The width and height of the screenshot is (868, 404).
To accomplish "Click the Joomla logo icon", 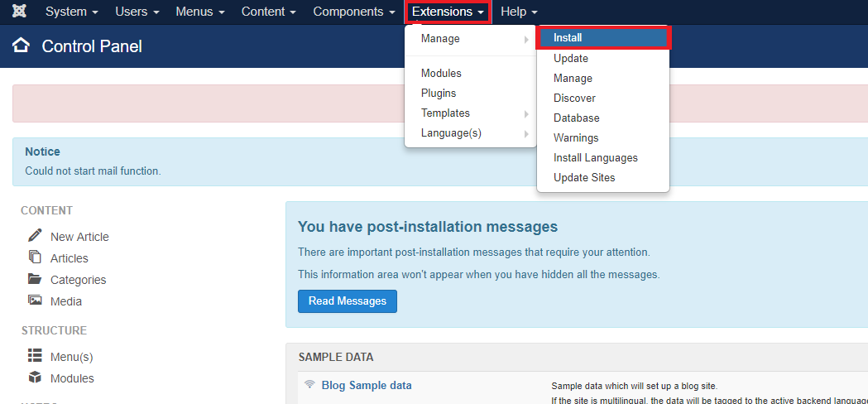I will pos(19,12).
